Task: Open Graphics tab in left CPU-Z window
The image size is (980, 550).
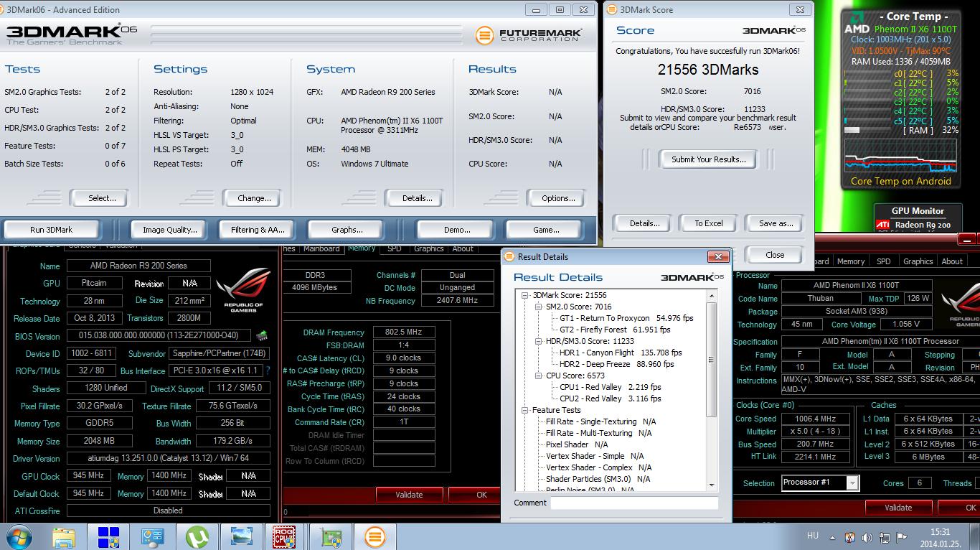Action: coord(428,248)
